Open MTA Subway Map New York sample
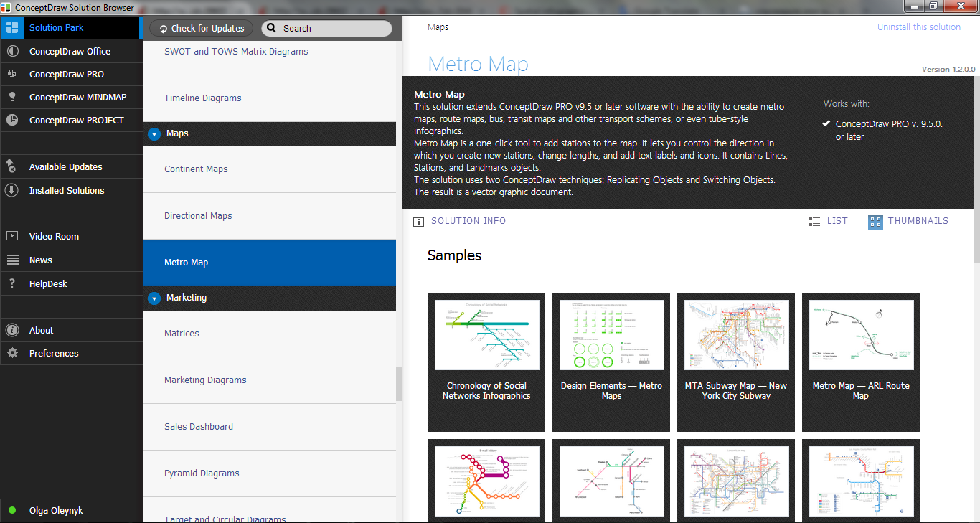 point(736,362)
